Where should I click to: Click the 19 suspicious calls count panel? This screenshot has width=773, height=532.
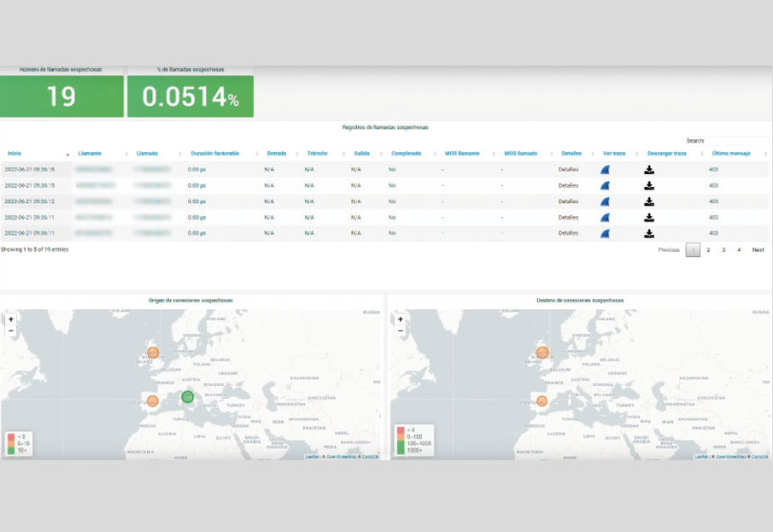61,96
